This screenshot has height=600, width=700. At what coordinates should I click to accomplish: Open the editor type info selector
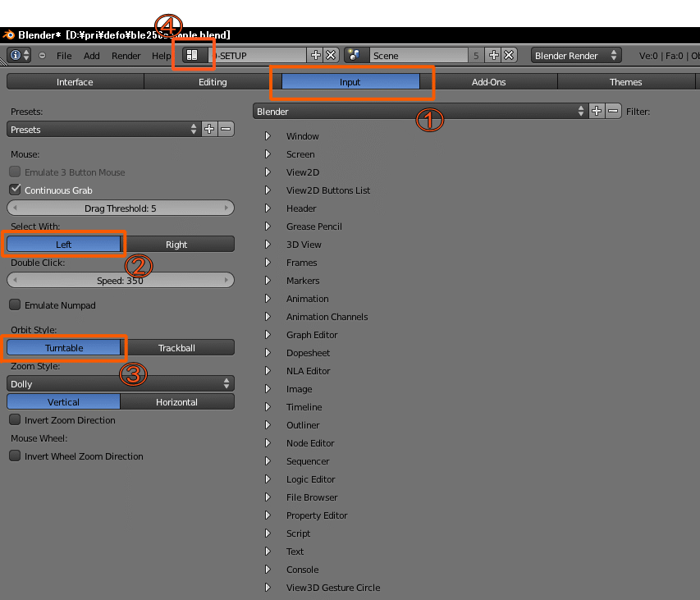click(19, 55)
